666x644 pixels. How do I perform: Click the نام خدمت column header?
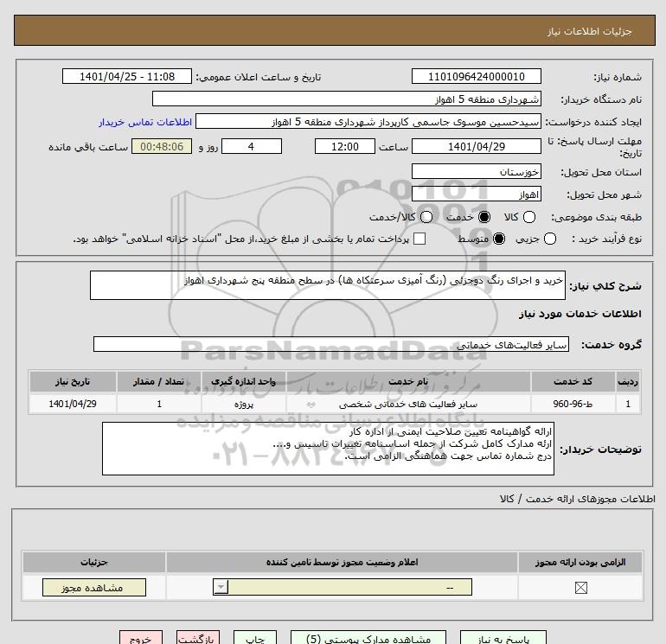[408, 381]
